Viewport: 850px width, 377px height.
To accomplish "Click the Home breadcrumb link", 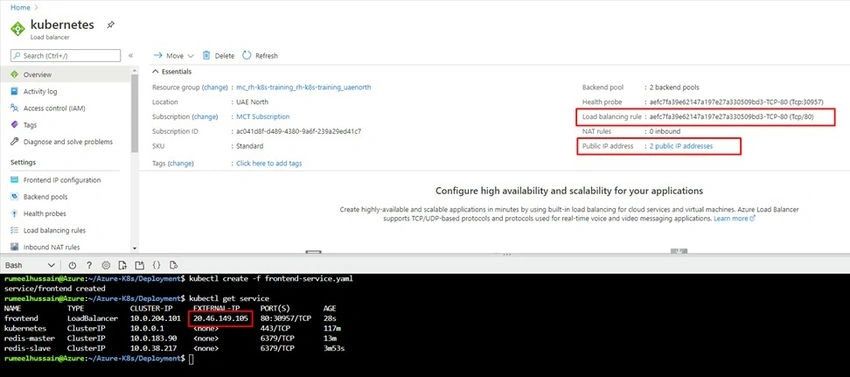I will point(20,8).
